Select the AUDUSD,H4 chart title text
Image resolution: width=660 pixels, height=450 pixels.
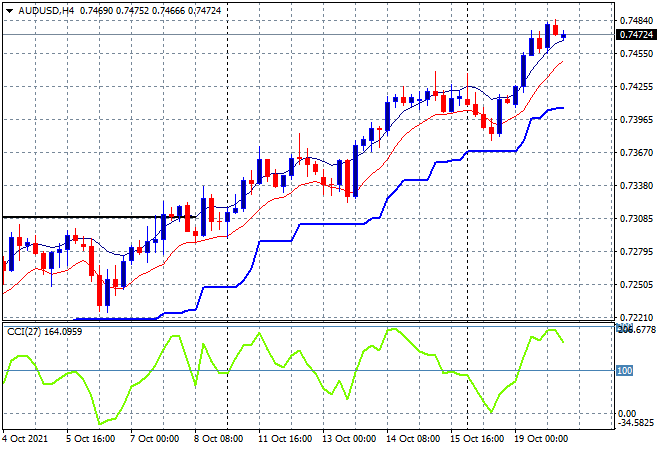46,11
